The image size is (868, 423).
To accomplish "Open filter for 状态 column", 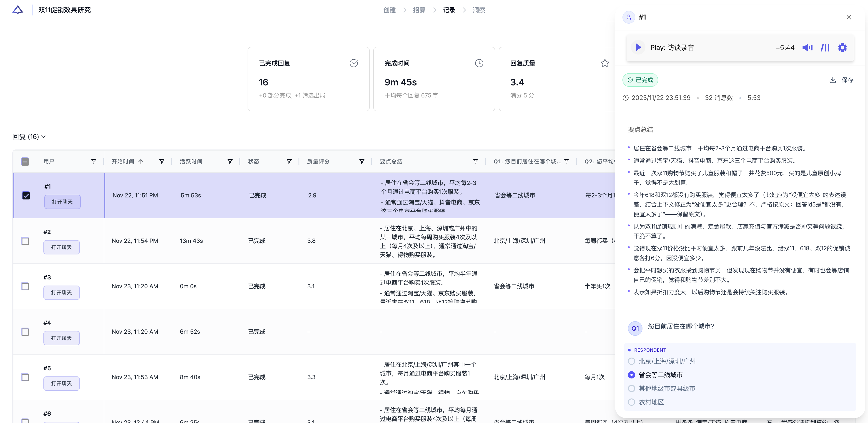I will point(289,161).
